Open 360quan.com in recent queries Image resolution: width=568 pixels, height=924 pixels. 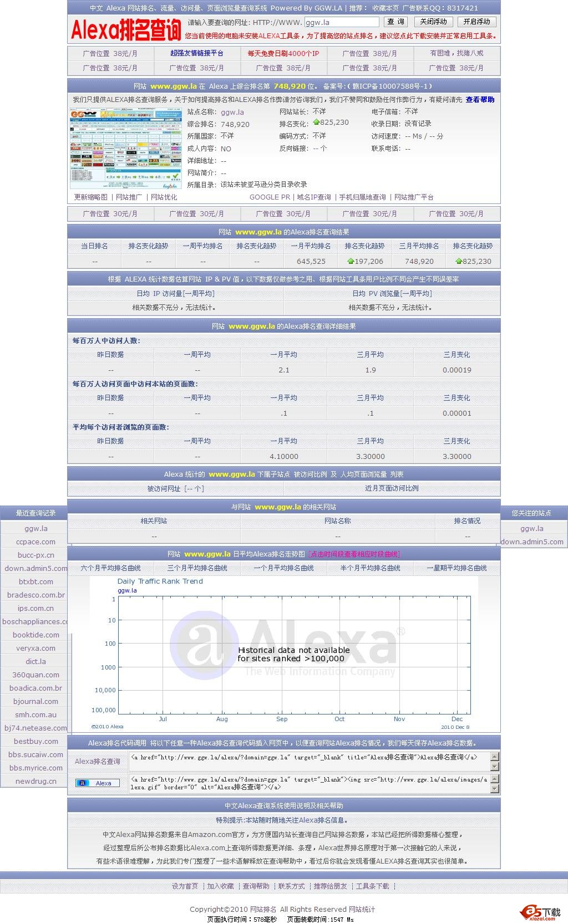[x=35, y=675]
